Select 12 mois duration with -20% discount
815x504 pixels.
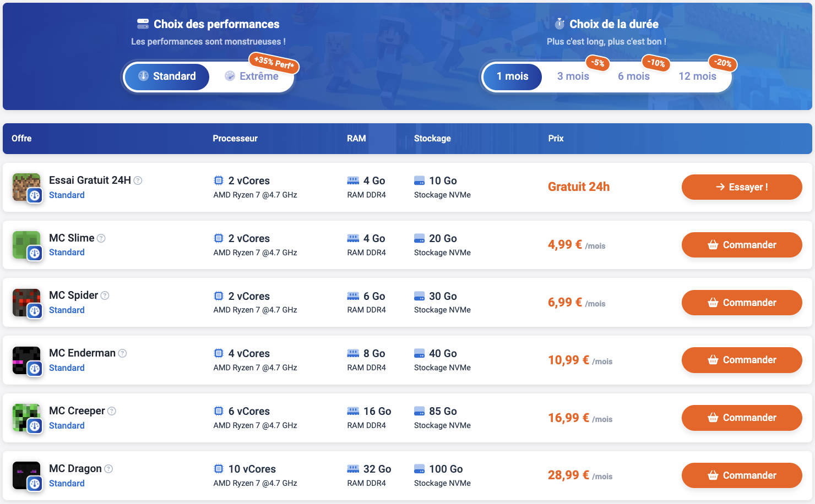697,76
